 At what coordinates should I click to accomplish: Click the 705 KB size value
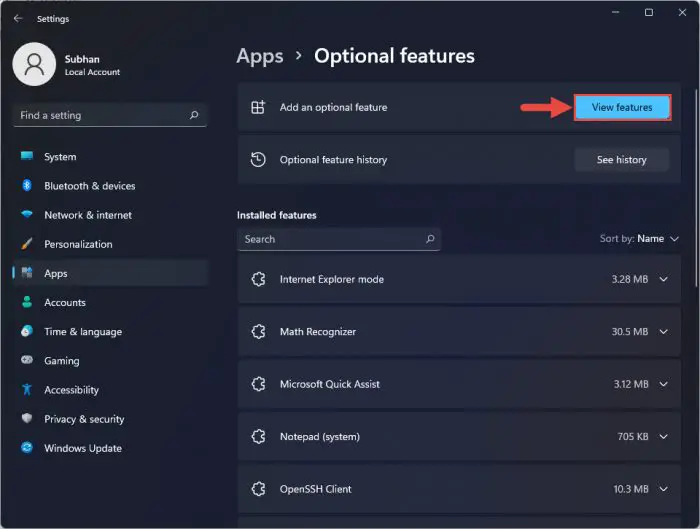[633, 436]
